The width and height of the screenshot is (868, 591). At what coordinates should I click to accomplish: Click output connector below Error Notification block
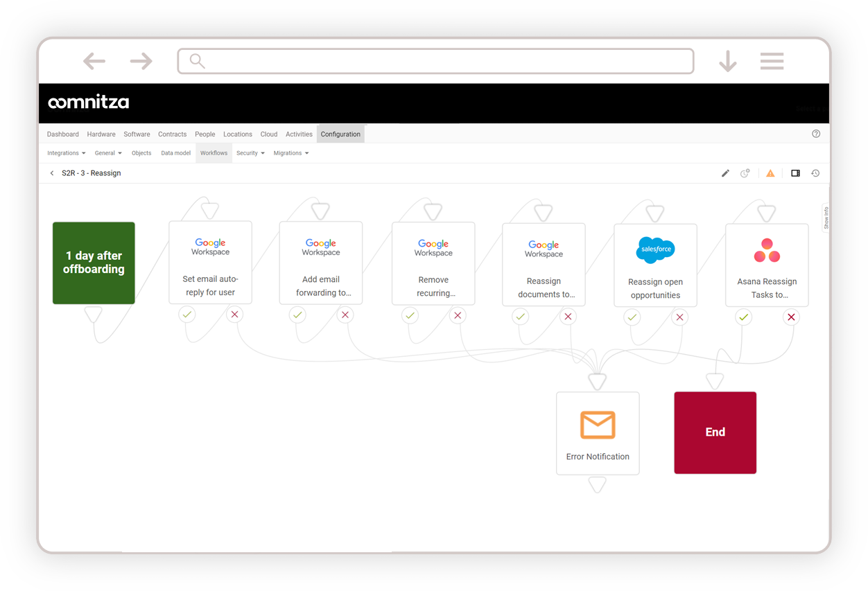tap(598, 484)
